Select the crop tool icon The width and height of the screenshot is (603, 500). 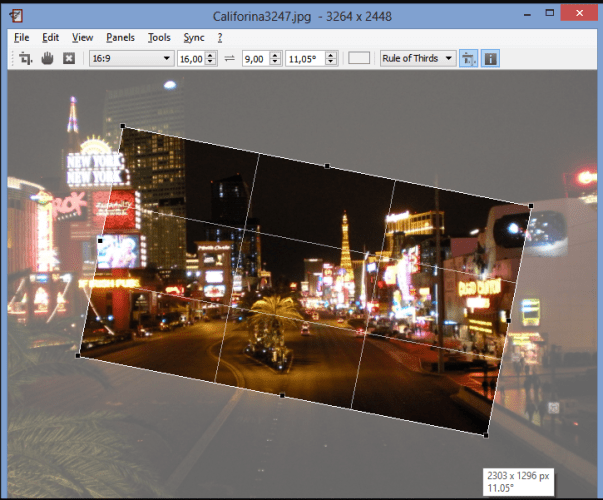26,59
